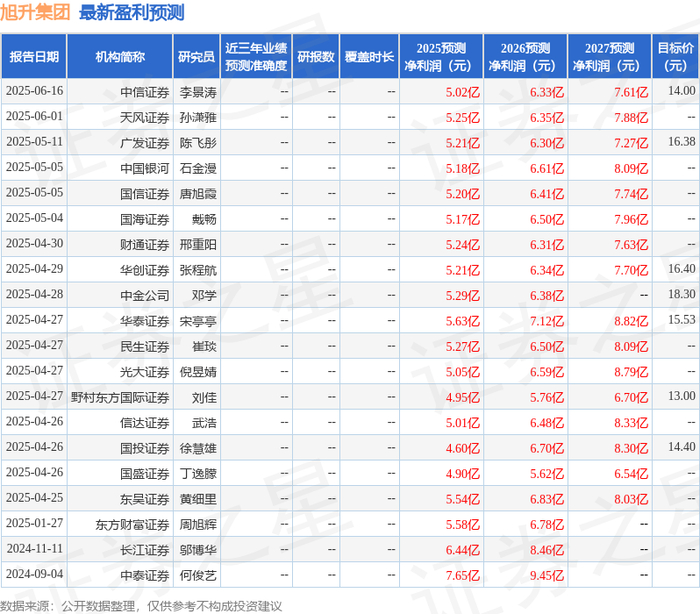Select the 机构简称 column header
This screenshot has width=700, height=614.
coord(120,57)
